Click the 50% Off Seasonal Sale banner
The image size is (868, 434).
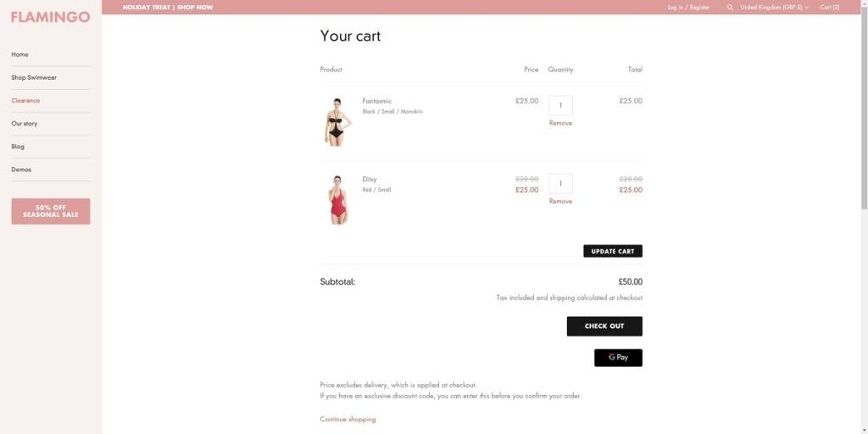[51, 211]
